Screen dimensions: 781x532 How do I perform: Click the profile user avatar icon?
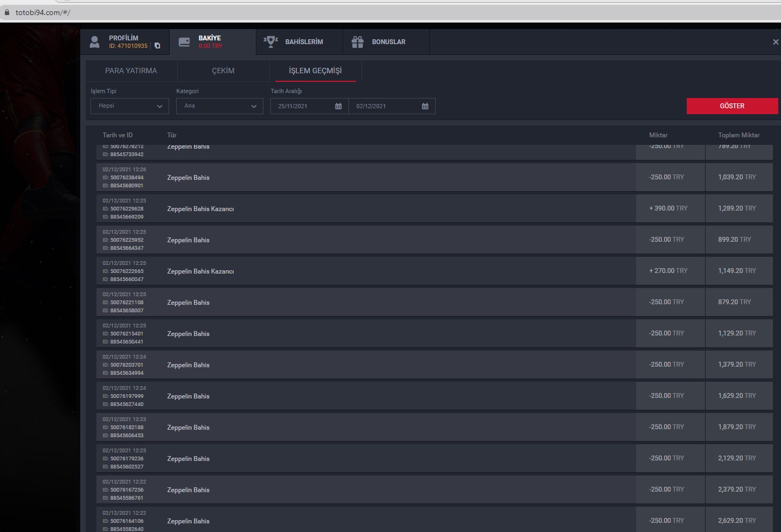[x=95, y=42]
